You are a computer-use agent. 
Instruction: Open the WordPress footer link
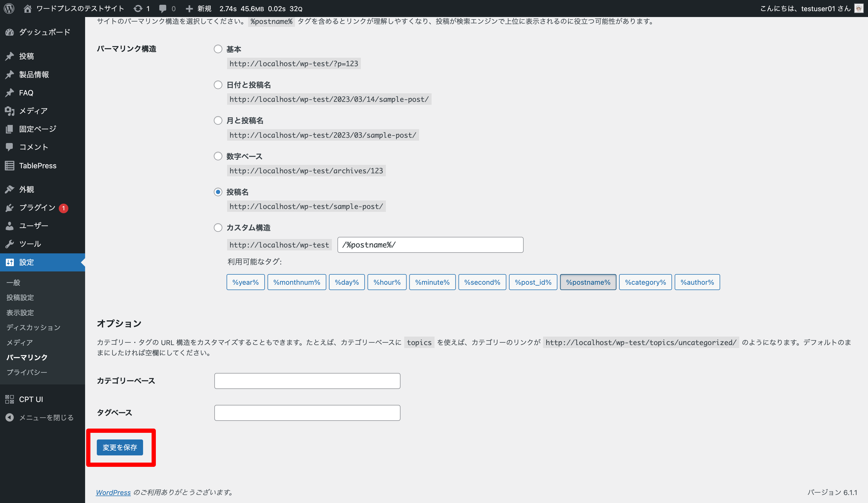tap(113, 492)
